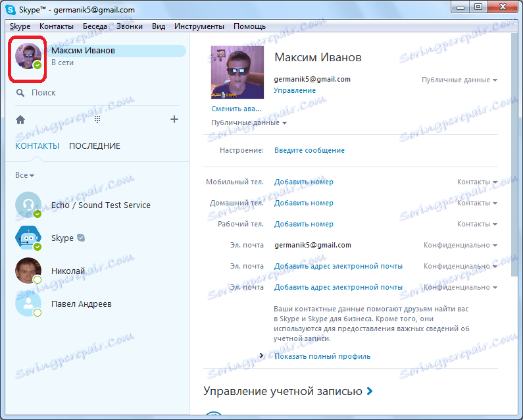Screen dimensions: 523x420
Task: Maximize the Skype window
Action: (x=478, y=7)
